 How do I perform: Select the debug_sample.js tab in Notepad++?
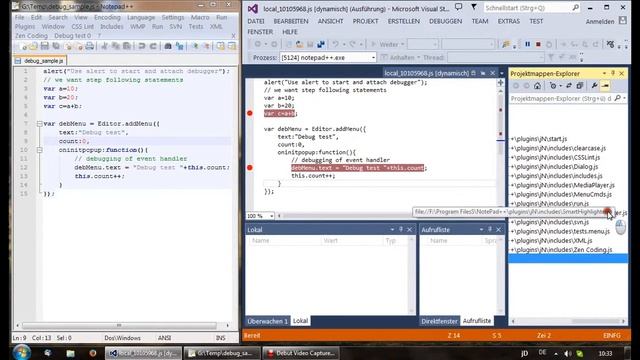40,61
